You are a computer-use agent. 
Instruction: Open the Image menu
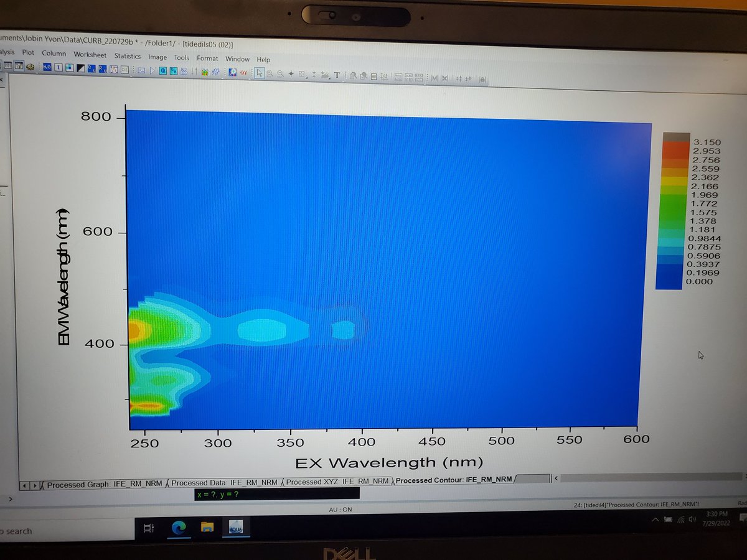click(157, 57)
